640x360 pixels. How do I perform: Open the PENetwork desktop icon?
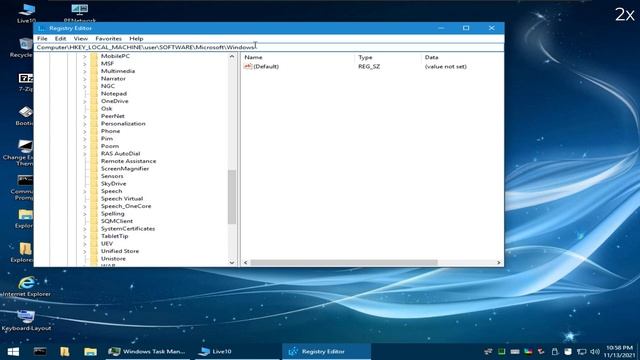(80, 13)
